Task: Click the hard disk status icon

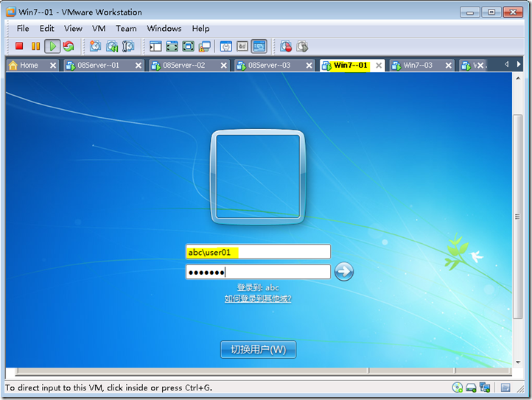Action: (471, 387)
